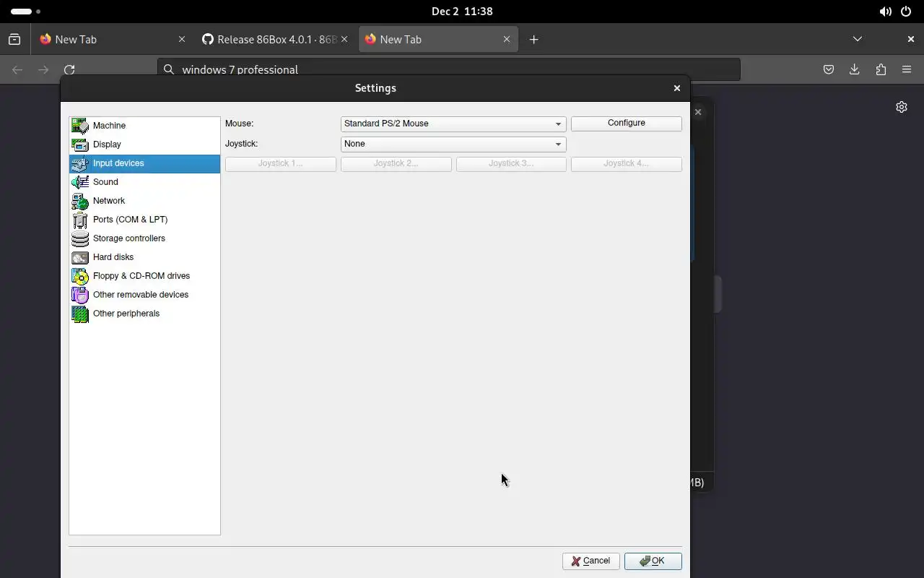Expand the Joystick type dropdown
Viewport: 924px width, 578px height.
point(453,144)
